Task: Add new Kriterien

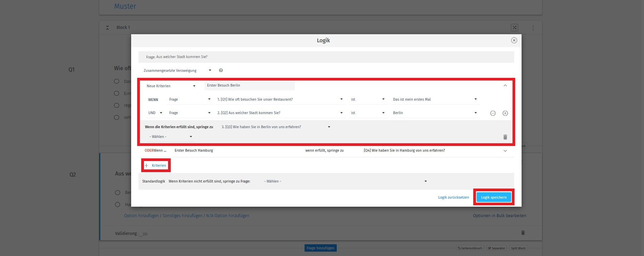Action: click(x=156, y=165)
